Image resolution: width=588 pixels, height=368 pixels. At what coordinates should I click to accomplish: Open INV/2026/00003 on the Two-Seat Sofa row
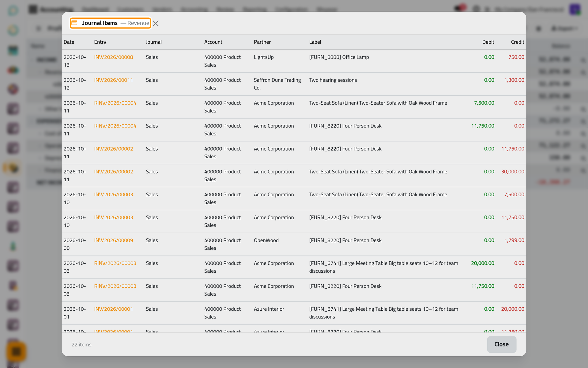(114, 194)
